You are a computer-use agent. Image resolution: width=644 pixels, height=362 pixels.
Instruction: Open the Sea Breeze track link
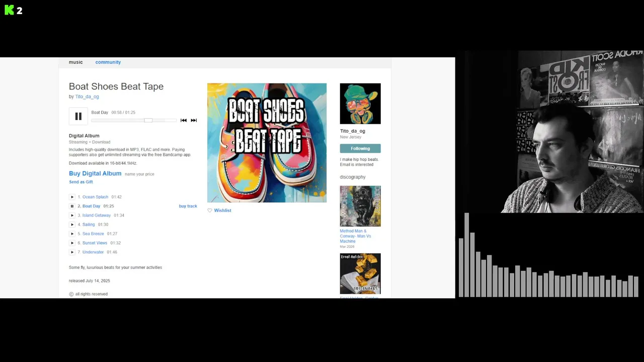click(x=93, y=234)
